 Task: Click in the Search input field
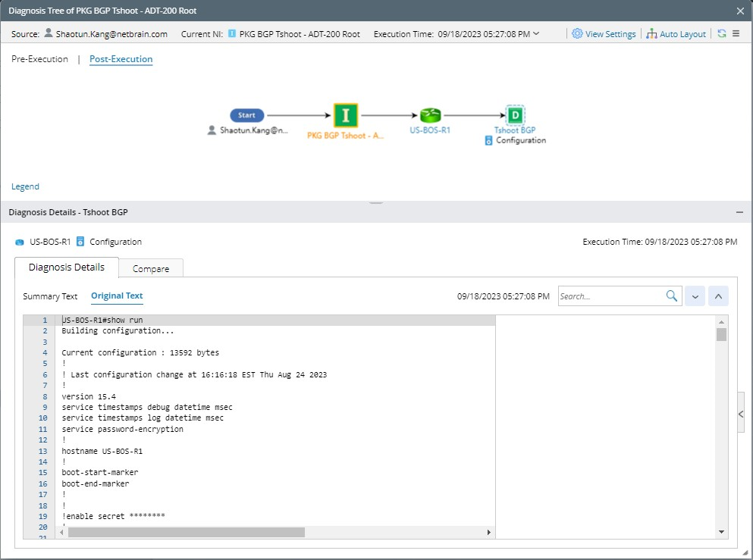pyautogui.click(x=611, y=296)
